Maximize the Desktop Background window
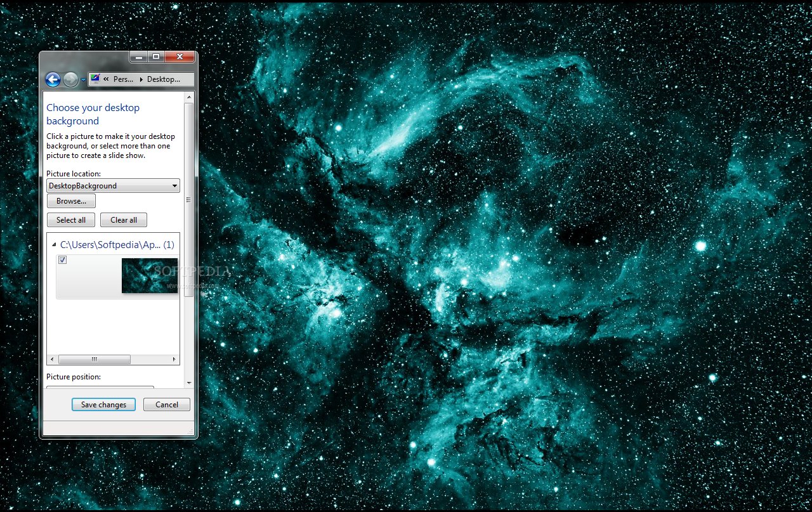 coord(156,57)
